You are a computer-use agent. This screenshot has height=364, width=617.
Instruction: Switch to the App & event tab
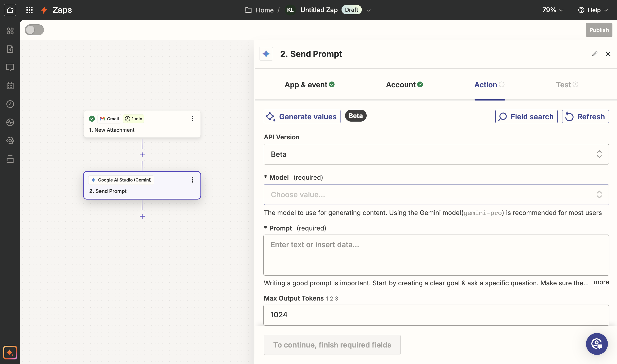310,85
